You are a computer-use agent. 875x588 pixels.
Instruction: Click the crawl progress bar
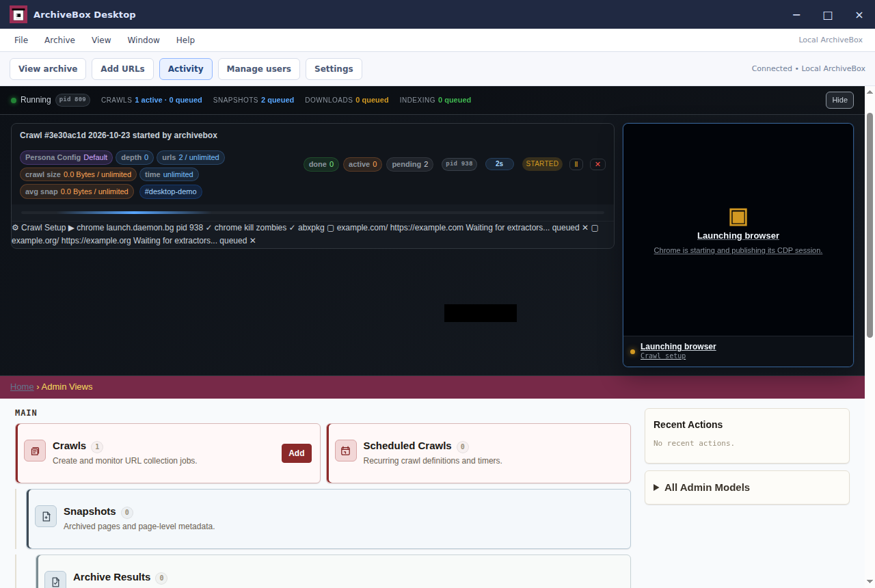point(312,213)
